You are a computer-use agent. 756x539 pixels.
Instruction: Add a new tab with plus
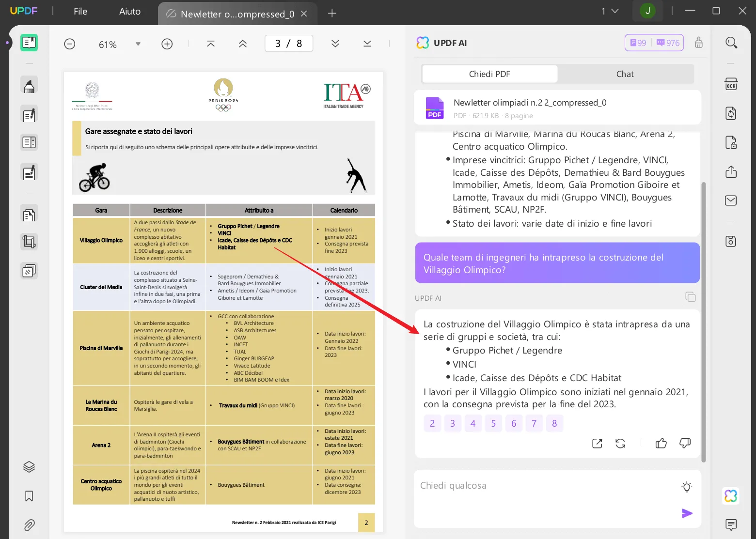click(x=332, y=14)
